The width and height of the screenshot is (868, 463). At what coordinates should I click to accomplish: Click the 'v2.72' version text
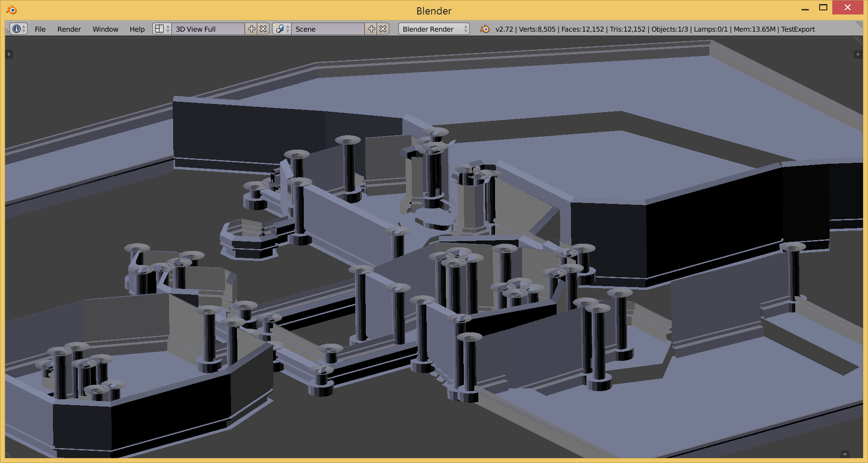504,29
